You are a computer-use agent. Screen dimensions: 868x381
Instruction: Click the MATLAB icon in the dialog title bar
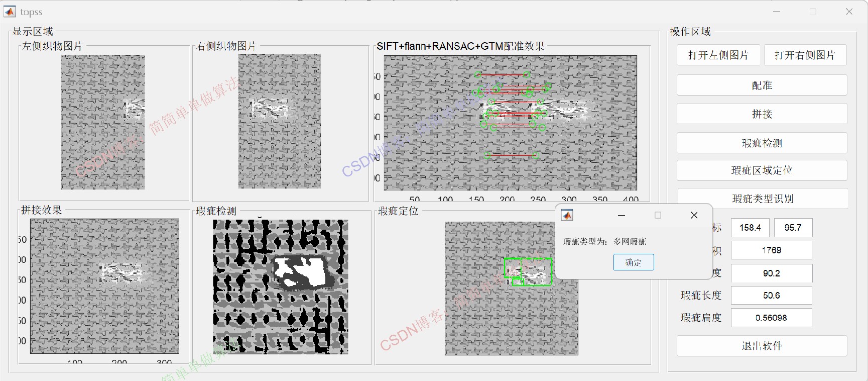pyautogui.click(x=567, y=215)
